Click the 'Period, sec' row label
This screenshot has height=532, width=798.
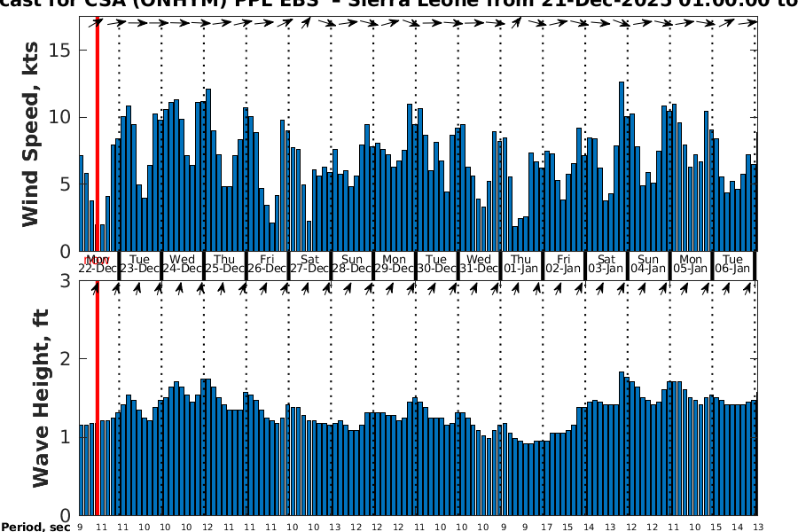(35, 527)
